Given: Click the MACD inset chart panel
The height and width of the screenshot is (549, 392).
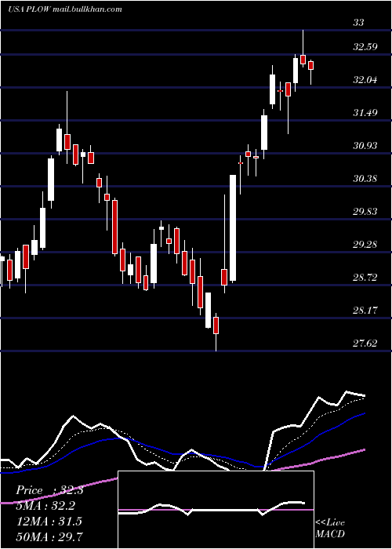Looking at the screenshot, I should pyautogui.click(x=216, y=510).
